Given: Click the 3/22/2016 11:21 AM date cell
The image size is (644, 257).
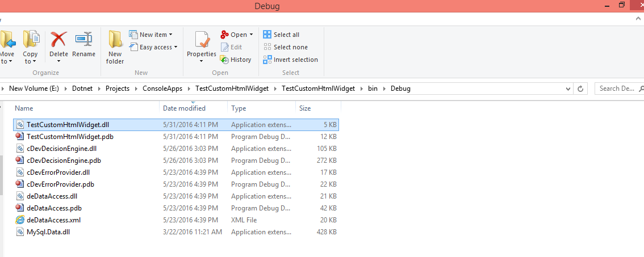Looking at the screenshot, I should [193, 232].
